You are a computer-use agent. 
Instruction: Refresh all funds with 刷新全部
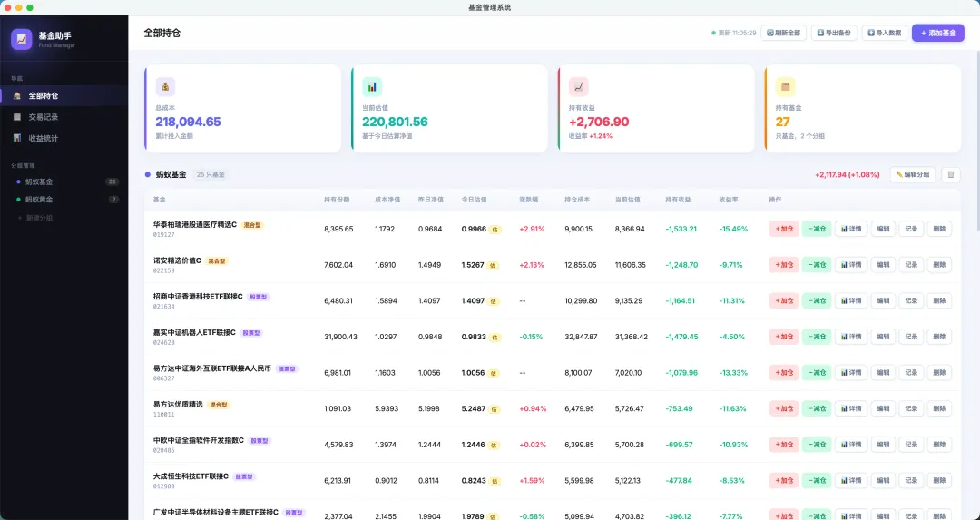tap(783, 34)
